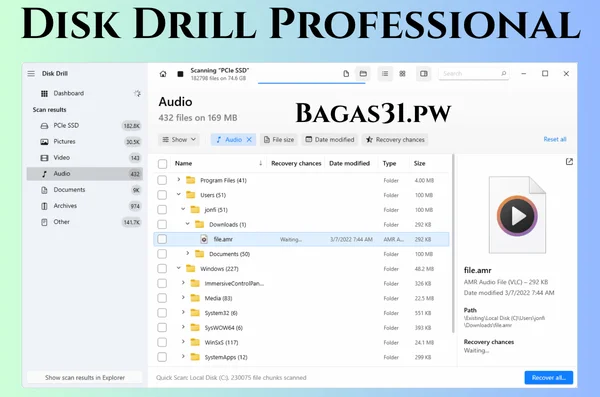Collapse the Downloads (1) folder
This screenshot has height=397, width=600.
(188, 224)
